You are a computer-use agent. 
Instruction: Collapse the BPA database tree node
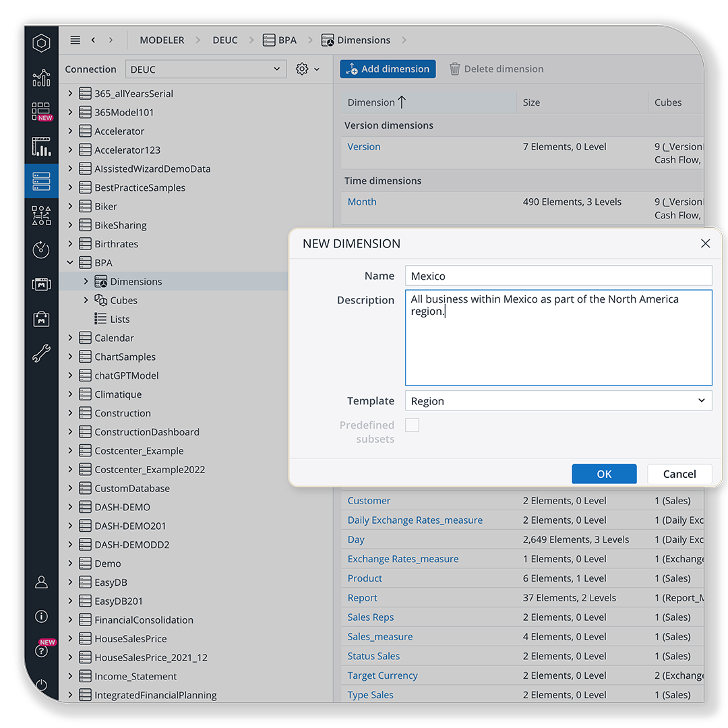[70, 263]
